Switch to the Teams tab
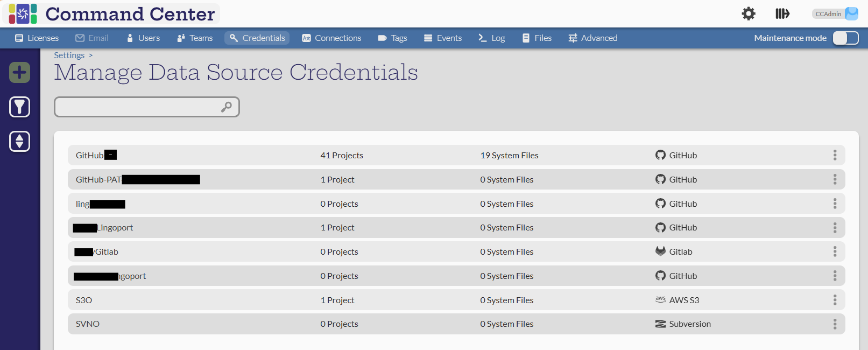 tap(195, 38)
